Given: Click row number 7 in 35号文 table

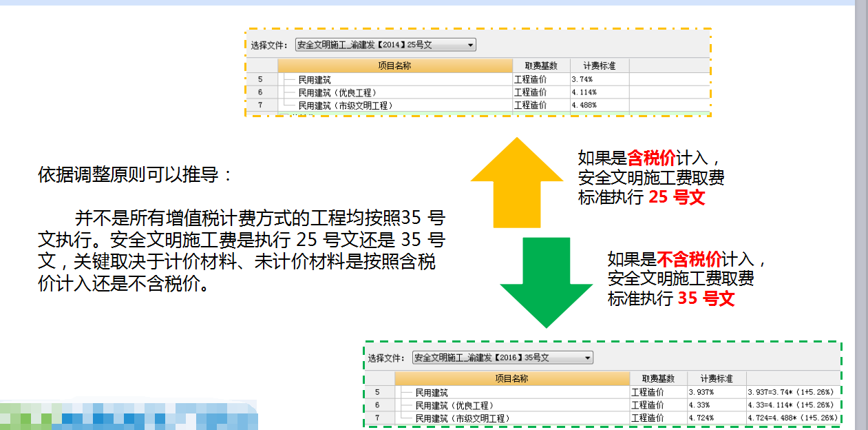Looking at the screenshot, I should point(377,418).
